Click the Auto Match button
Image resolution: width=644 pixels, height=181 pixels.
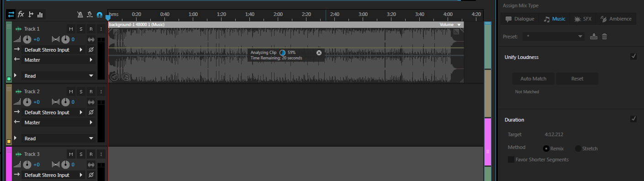click(x=533, y=79)
